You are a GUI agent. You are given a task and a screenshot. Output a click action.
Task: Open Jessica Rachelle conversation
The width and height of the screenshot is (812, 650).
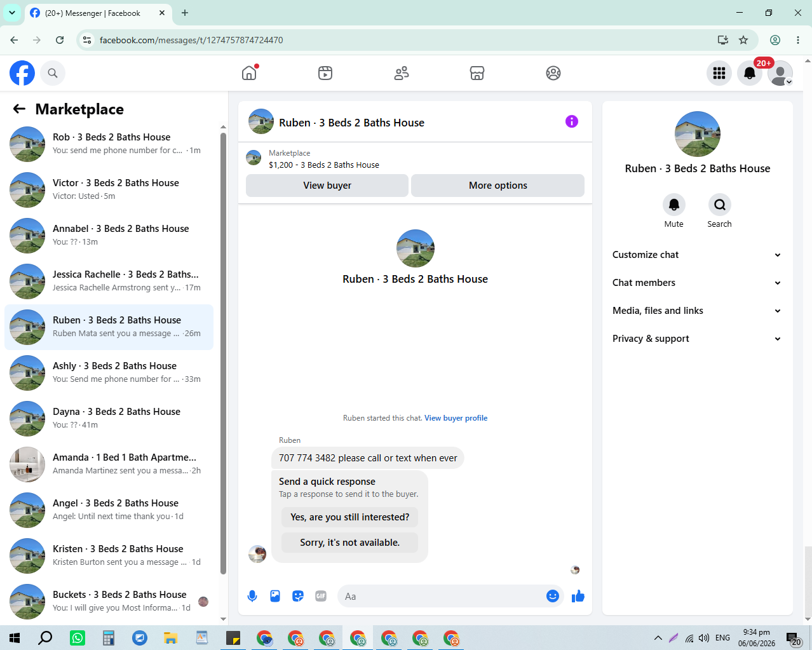109,281
